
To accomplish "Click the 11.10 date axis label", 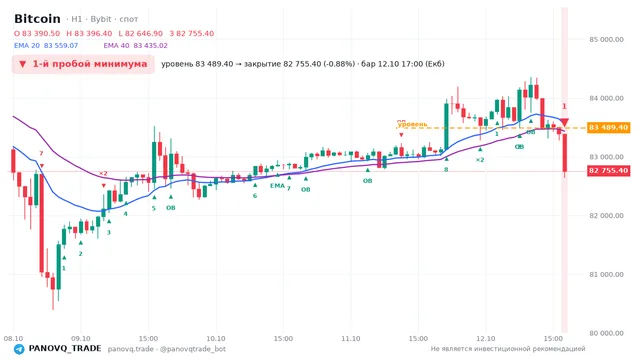I will coord(351,339).
